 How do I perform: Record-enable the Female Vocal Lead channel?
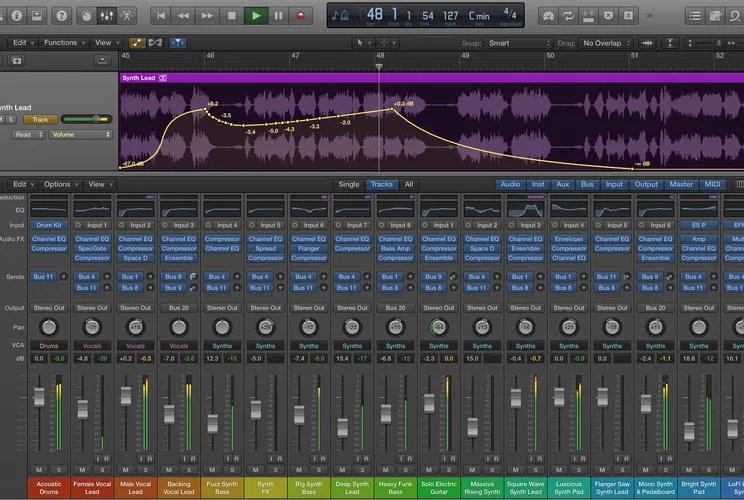tap(106, 459)
